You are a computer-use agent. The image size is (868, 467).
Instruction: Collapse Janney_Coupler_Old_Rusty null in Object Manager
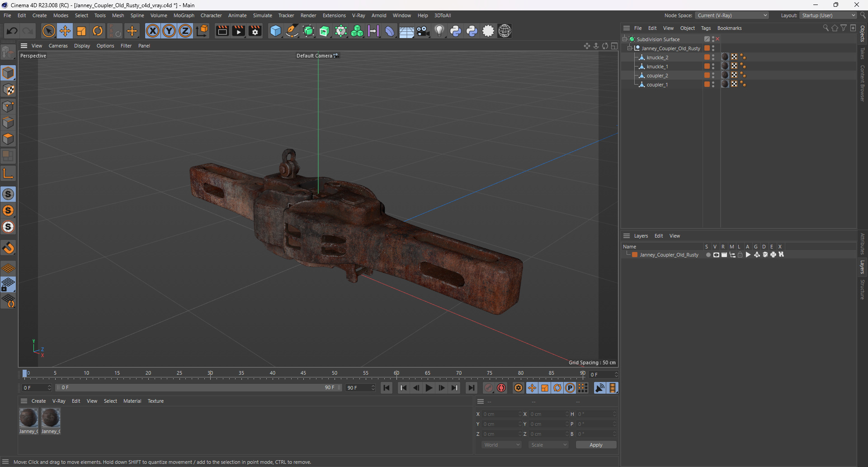tap(629, 48)
